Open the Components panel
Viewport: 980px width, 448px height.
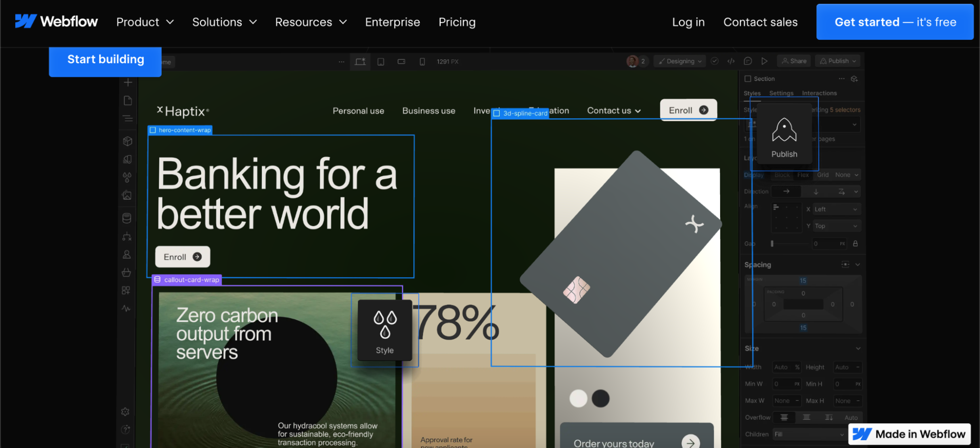127,141
